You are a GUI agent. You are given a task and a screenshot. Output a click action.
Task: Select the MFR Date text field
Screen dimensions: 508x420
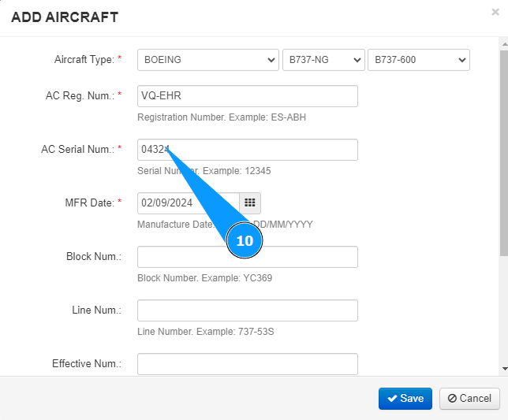pyautogui.click(x=188, y=203)
